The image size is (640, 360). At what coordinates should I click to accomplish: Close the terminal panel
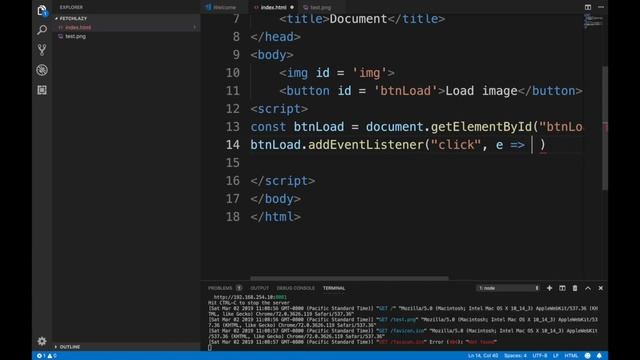click(600, 288)
